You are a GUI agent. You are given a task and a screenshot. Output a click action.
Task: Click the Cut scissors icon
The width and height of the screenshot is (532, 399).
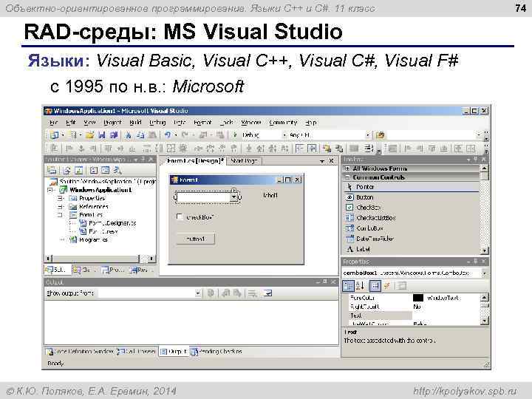click(129, 135)
